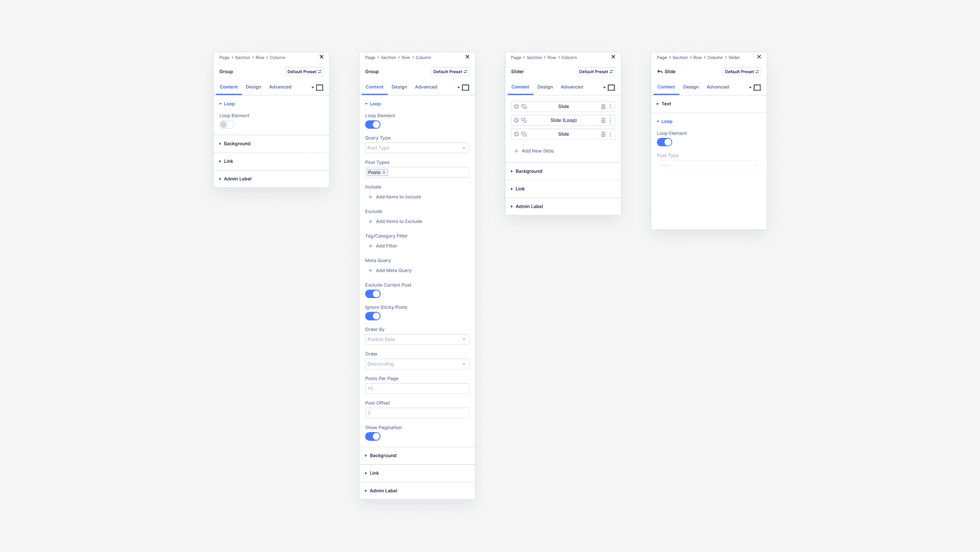Toggle Exclude Current Post off
The height and width of the screenshot is (552, 980).
[373, 294]
